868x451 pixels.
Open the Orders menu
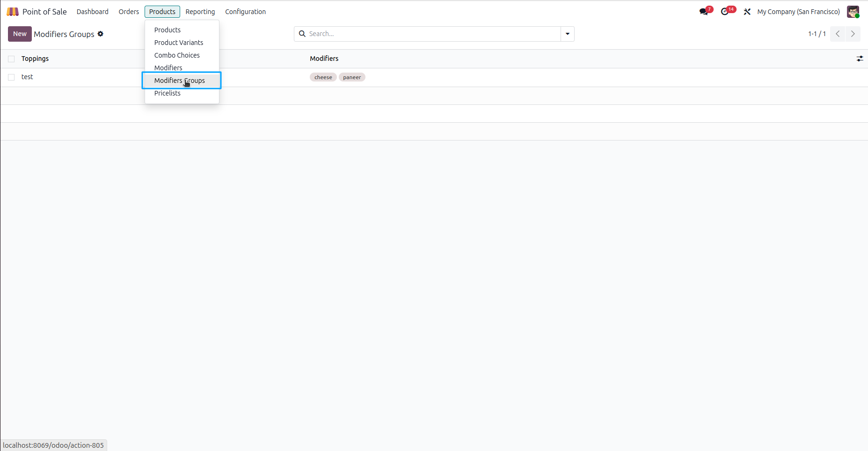click(x=129, y=12)
